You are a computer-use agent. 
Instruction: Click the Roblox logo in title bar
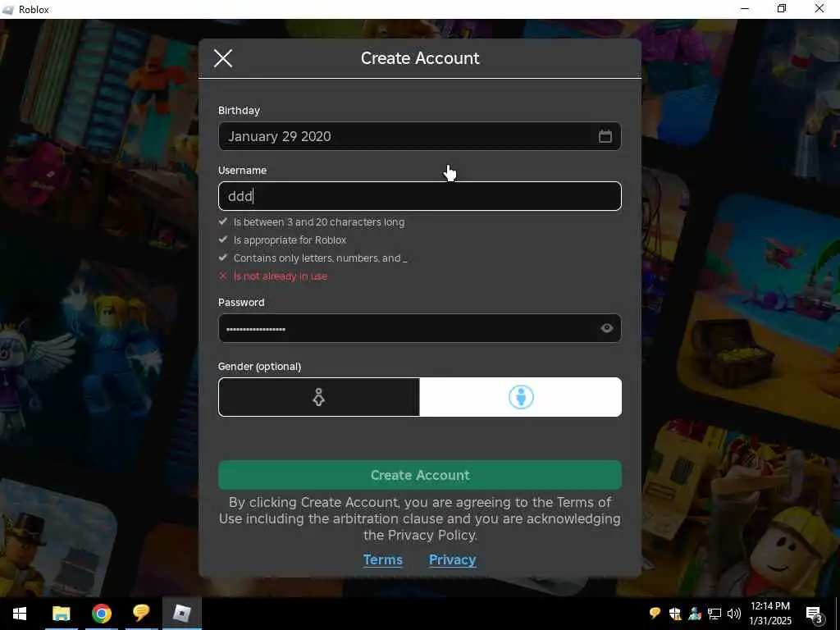click(x=7, y=10)
